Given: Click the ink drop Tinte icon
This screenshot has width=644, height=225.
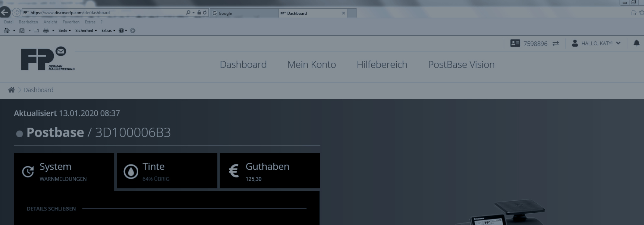Looking at the screenshot, I should (x=131, y=171).
